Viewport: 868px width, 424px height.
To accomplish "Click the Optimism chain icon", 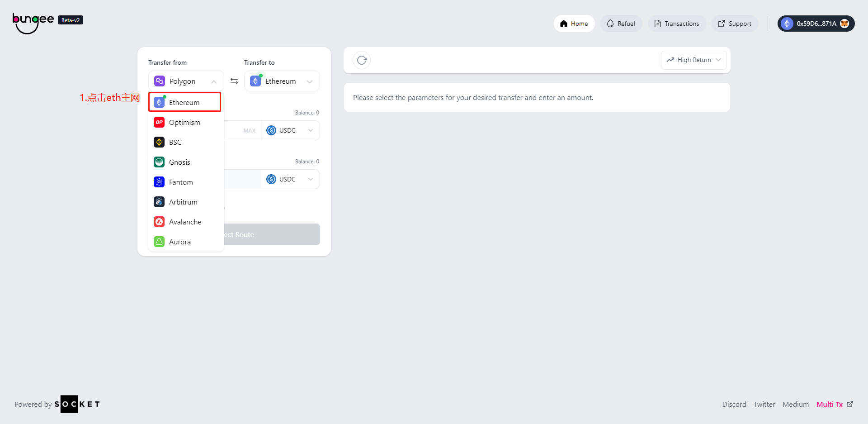I will point(159,122).
